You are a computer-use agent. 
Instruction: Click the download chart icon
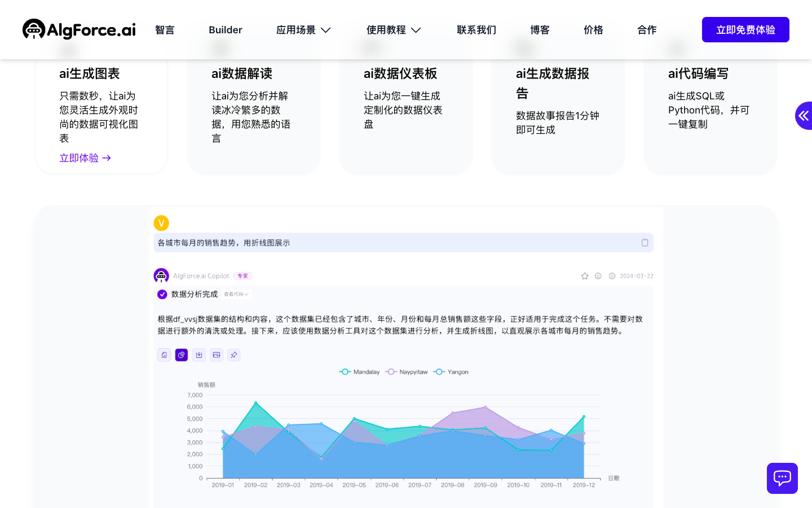pyautogui.click(x=198, y=354)
